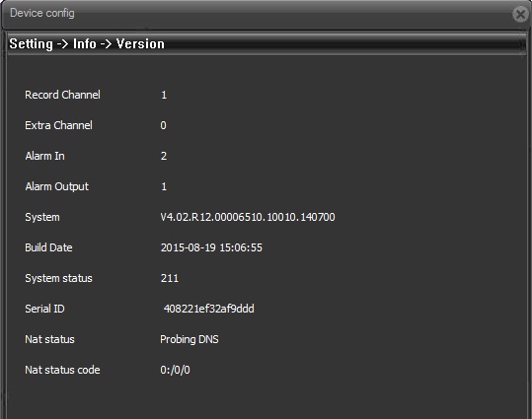Click the Serial ID label
532x419 pixels.
click(x=44, y=309)
